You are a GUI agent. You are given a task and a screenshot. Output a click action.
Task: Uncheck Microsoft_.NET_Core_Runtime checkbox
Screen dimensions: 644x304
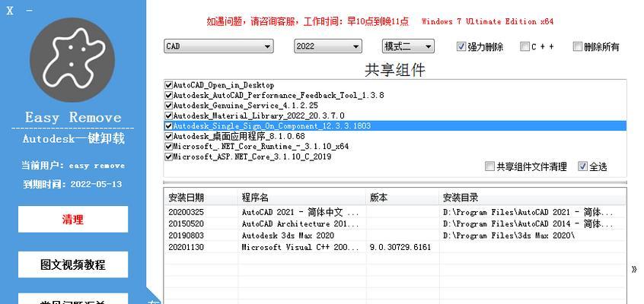(x=168, y=147)
